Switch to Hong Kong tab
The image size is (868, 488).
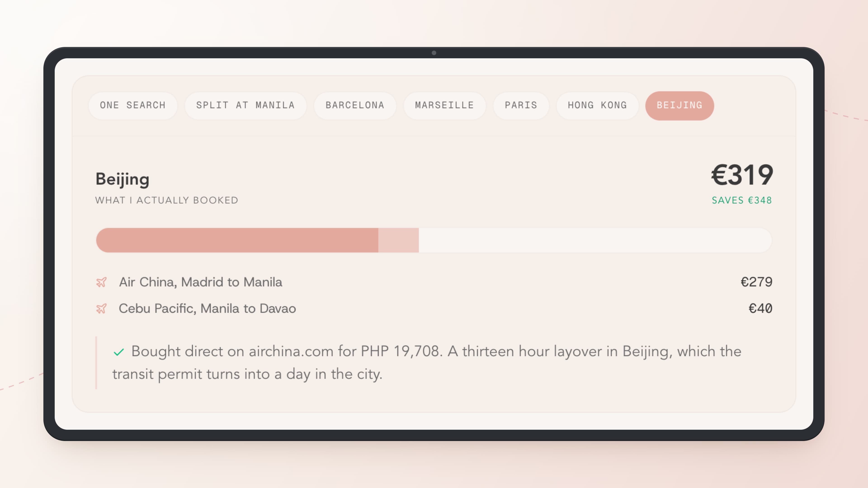(597, 106)
